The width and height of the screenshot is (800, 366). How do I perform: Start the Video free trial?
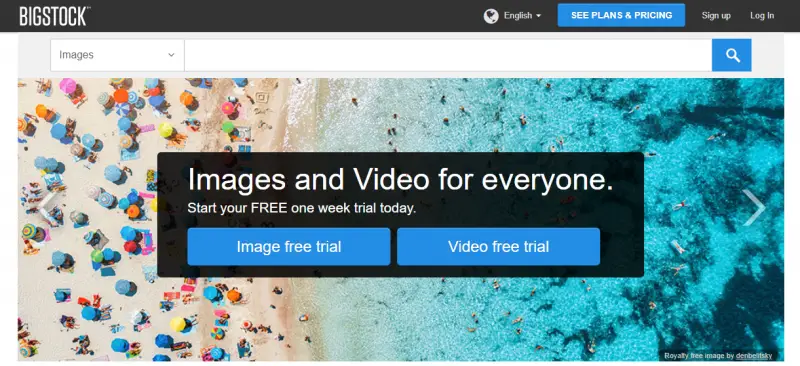[498, 247]
